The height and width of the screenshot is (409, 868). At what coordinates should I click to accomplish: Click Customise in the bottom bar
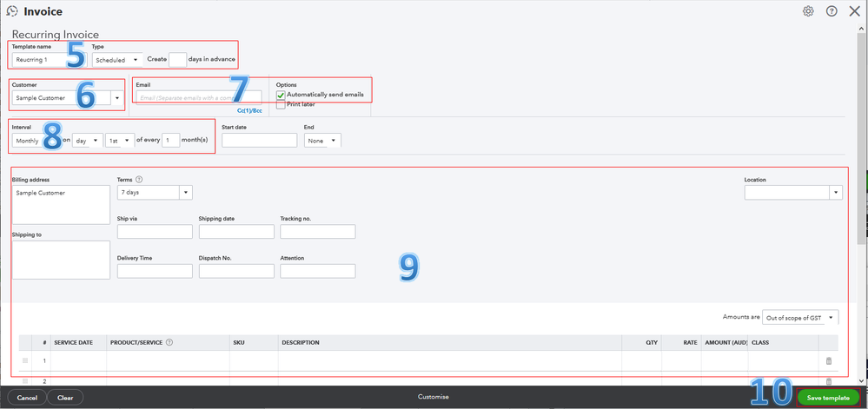point(433,397)
